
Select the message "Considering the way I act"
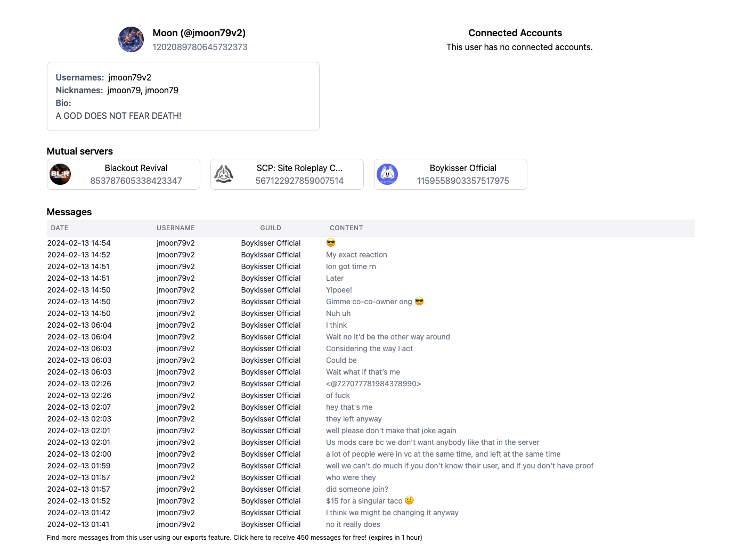pyautogui.click(x=369, y=348)
